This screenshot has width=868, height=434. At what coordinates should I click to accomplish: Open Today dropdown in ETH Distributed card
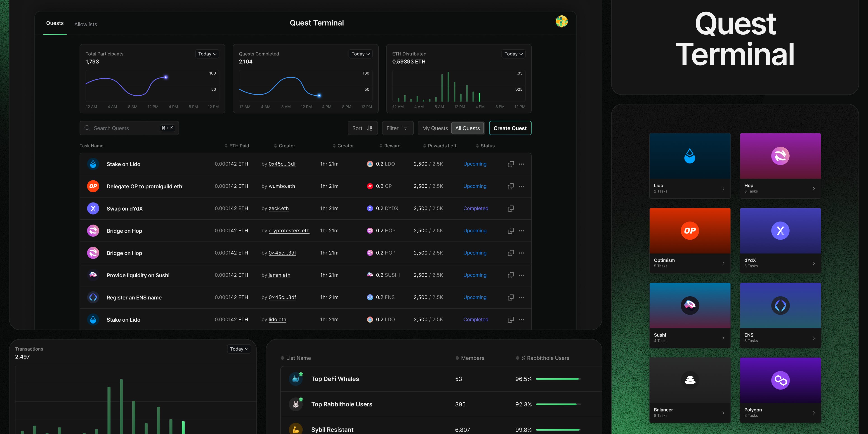(x=514, y=54)
